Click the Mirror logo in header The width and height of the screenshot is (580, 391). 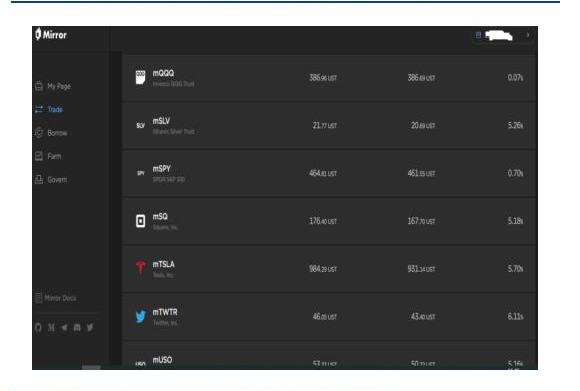pyautogui.click(x=51, y=35)
